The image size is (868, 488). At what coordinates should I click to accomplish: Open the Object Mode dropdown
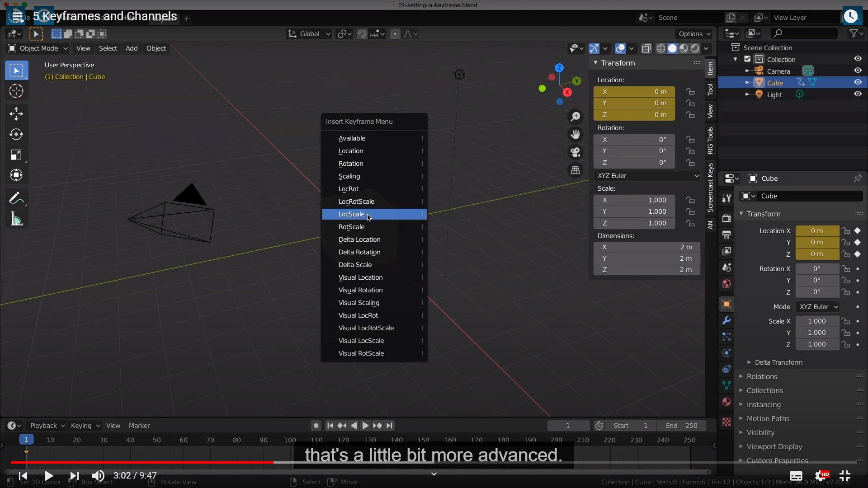pos(38,48)
